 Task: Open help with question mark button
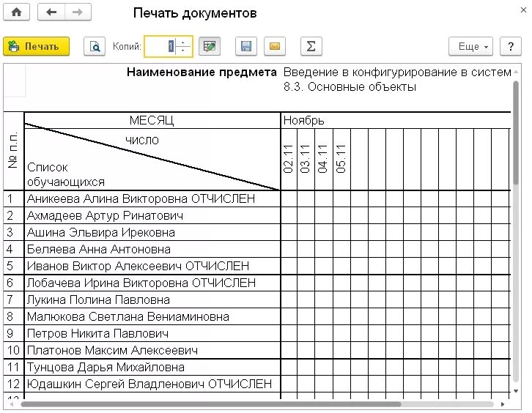(511, 46)
